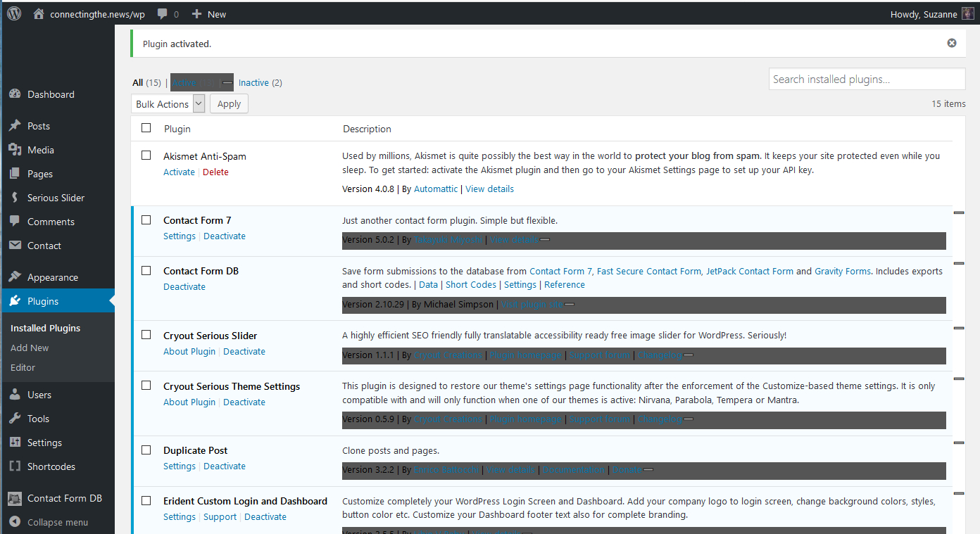Check the Contact Form DB plugin row checkbox
Viewport: 980px width, 534px height.
(x=146, y=270)
